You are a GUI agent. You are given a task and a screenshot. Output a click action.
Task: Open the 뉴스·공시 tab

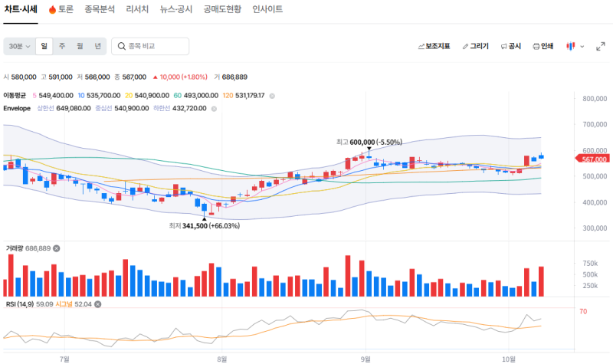(176, 9)
